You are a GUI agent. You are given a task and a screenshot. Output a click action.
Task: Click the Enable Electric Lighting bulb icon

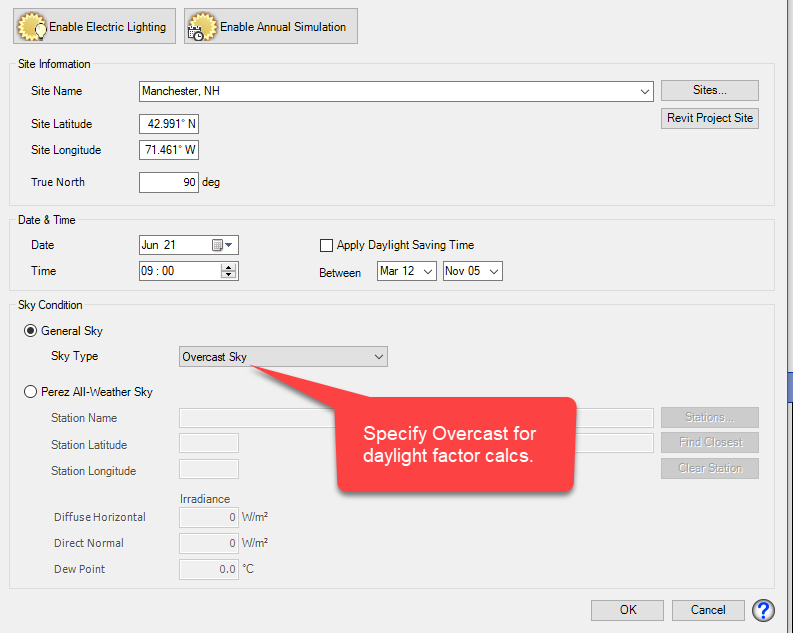(32, 27)
